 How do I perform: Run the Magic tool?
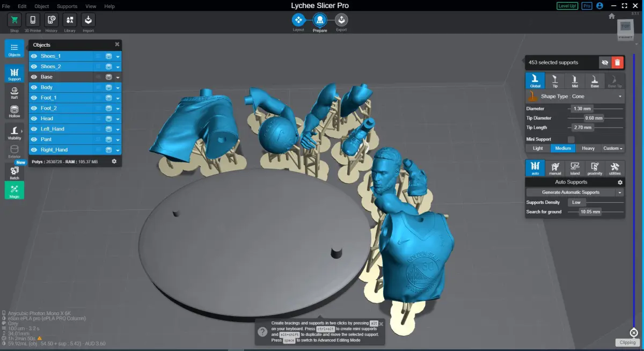14,191
